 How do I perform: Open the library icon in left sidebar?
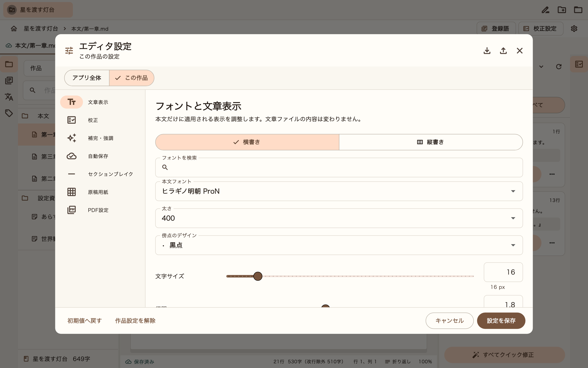click(9, 80)
